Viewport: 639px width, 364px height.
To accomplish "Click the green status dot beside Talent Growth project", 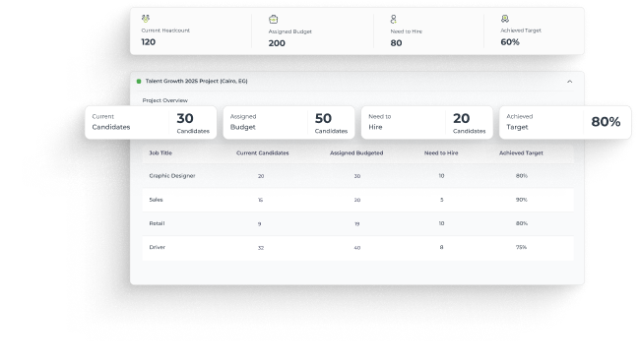I will (x=139, y=82).
